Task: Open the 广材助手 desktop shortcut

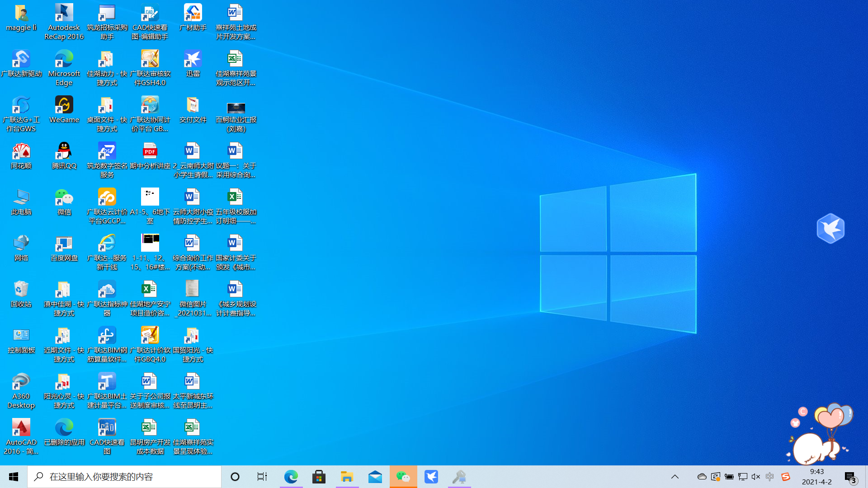Action: (193, 18)
